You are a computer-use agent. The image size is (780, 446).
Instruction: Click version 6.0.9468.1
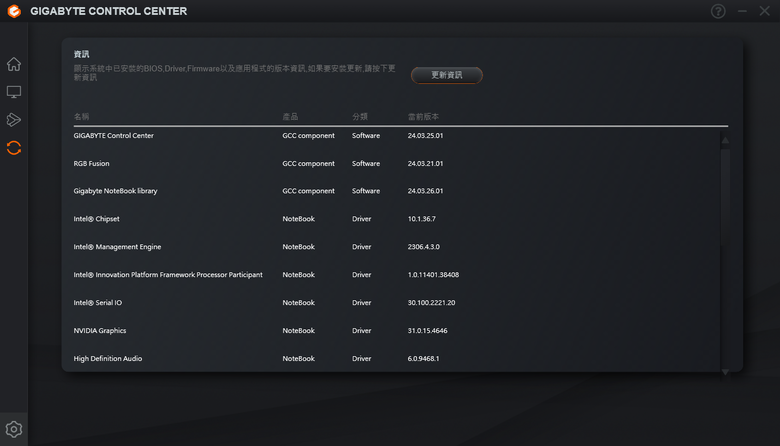tap(423, 358)
